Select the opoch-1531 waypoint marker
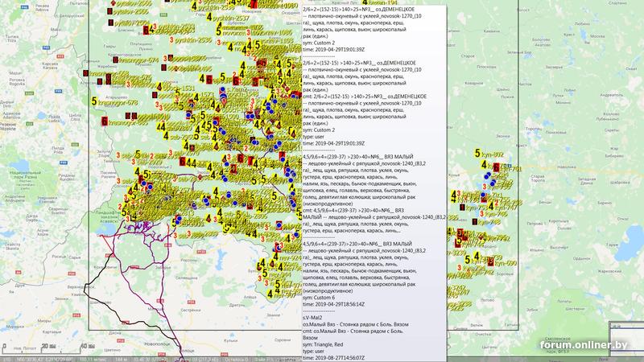This screenshot has width=644, height=362. click(x=167, y=88)
